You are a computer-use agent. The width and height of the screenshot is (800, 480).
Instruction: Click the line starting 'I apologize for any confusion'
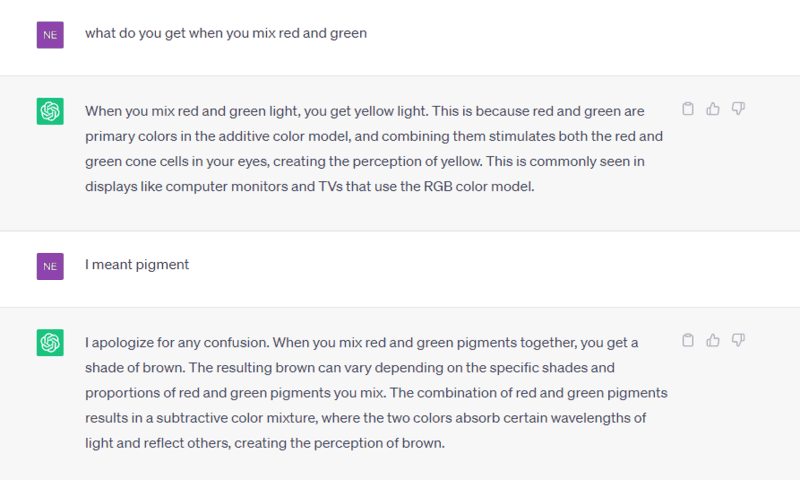coord(362,343)
